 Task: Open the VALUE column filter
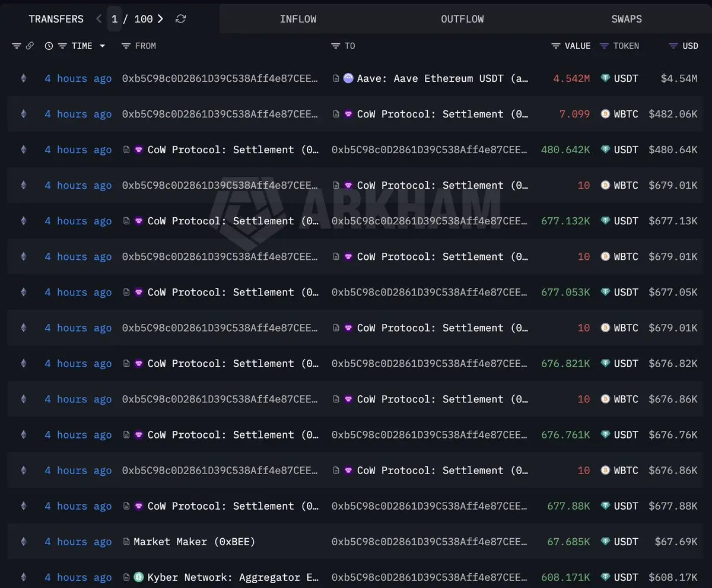(x=555, y=46)
